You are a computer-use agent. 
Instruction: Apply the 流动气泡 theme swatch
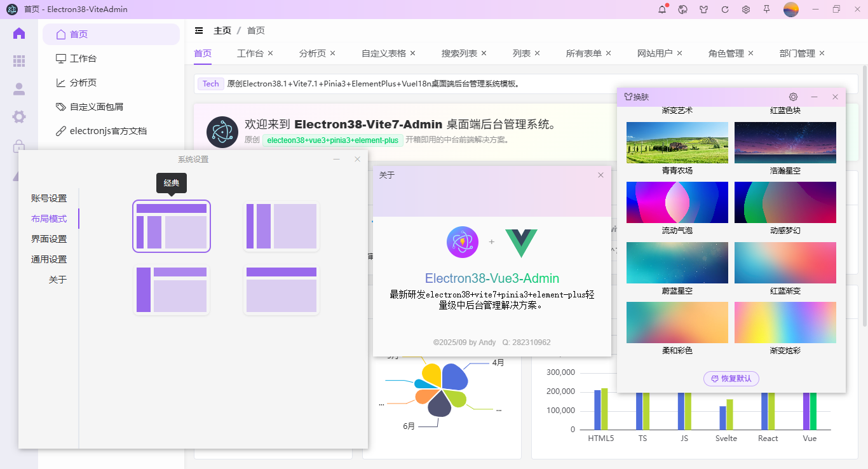677,202
